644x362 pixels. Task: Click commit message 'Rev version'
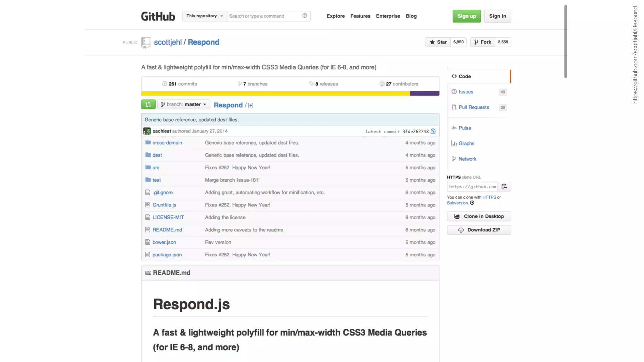[218, 242]
